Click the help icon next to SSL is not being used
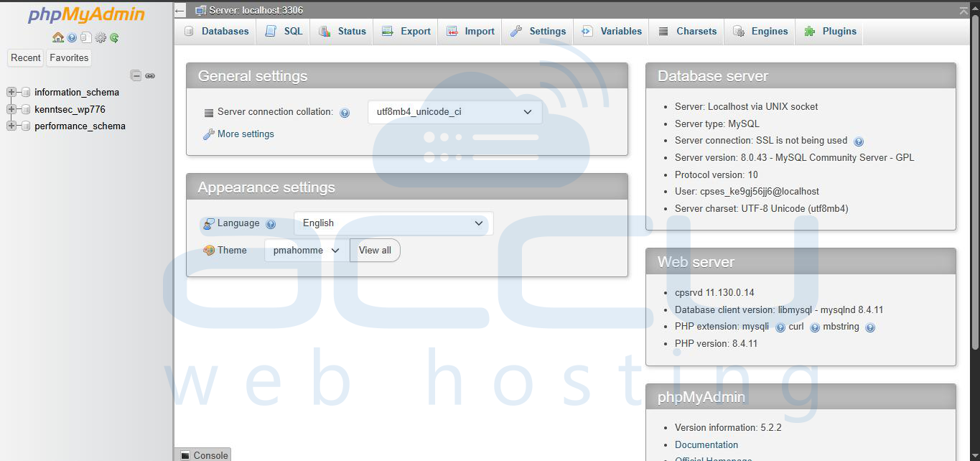This screenshot has height=461, width=980. pyautogui.click(x=859, y=141)
